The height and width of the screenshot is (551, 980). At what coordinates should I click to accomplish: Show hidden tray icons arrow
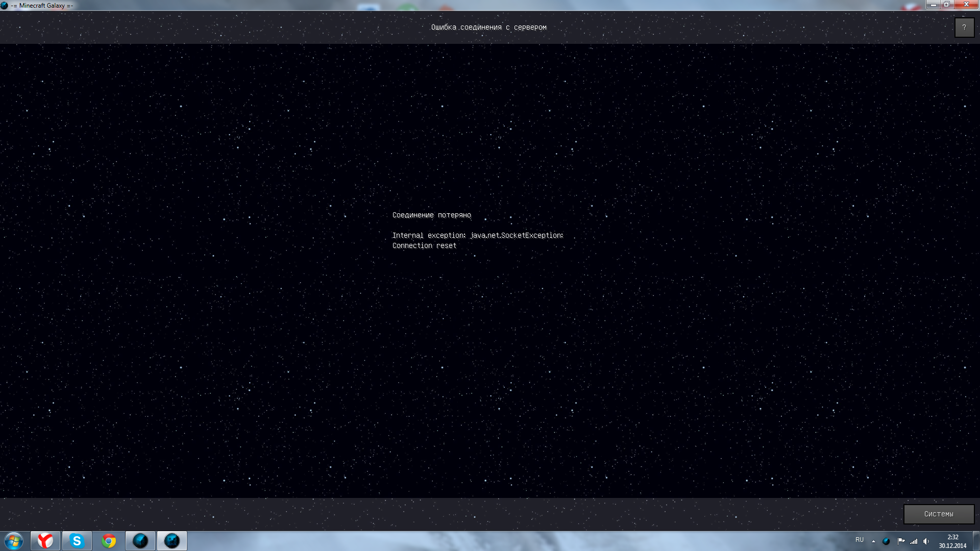point(873,541)
